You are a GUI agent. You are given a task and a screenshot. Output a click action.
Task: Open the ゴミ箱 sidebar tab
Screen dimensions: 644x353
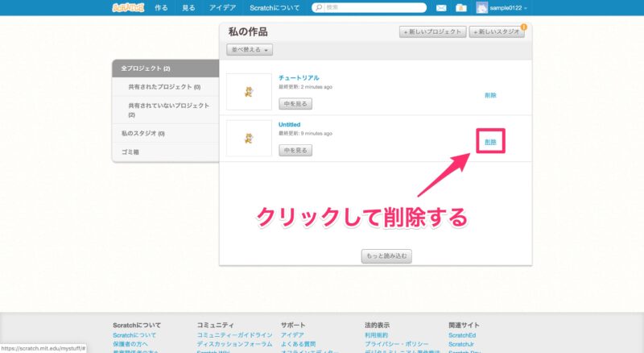pos(130,152)
